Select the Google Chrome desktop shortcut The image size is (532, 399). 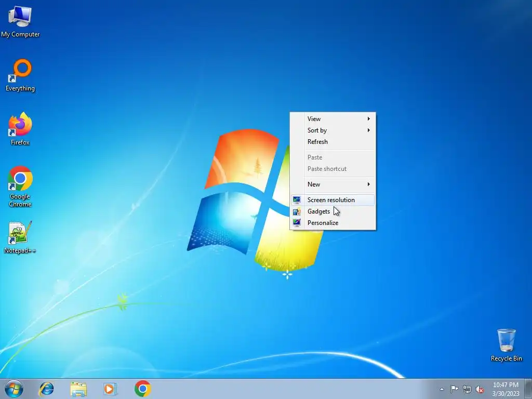(20, 187)
